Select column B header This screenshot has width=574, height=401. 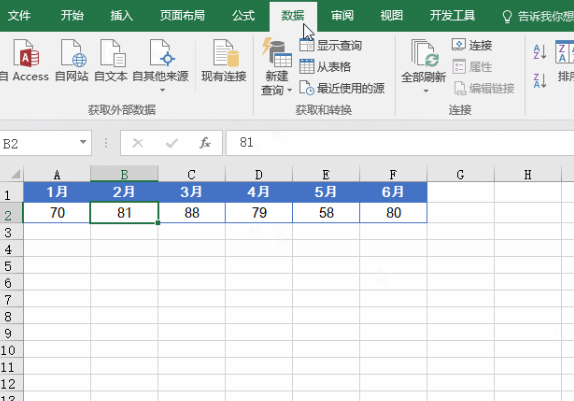pyautogui.click(x=124, y=174)
